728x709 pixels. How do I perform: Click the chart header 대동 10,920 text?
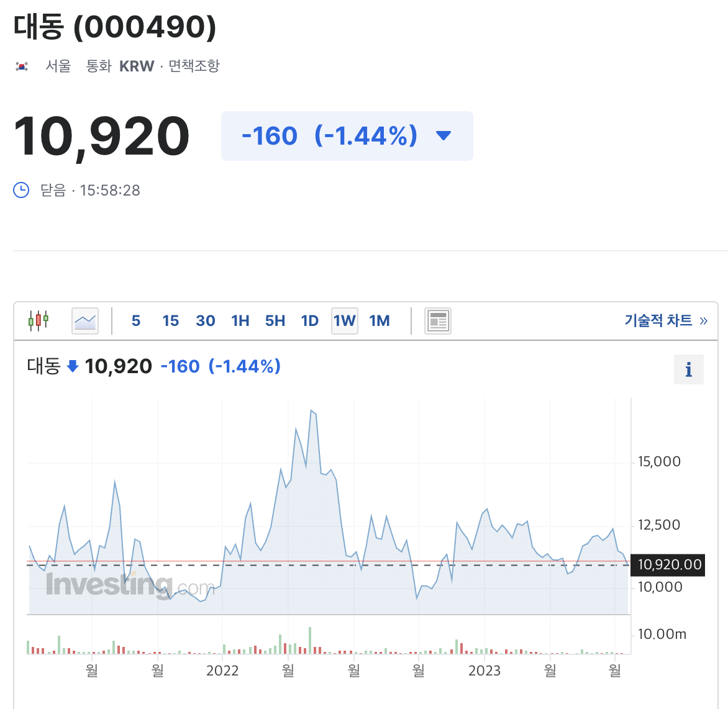(x=89, y=366)
